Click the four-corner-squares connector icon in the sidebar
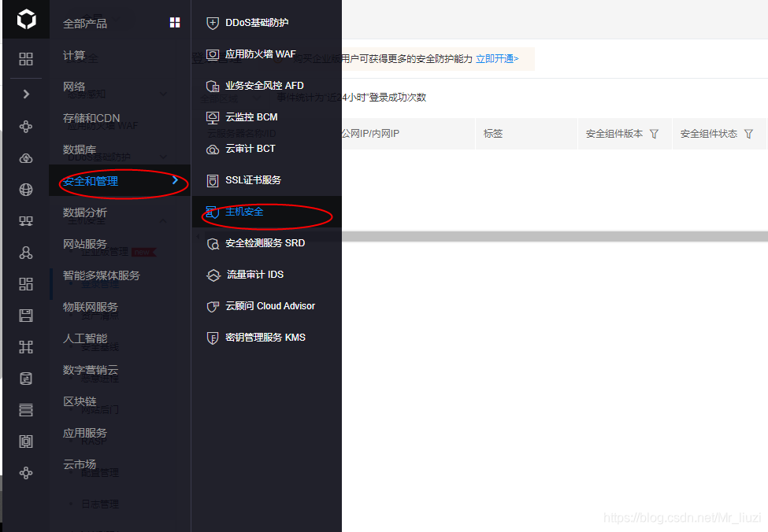 [26, 347]
